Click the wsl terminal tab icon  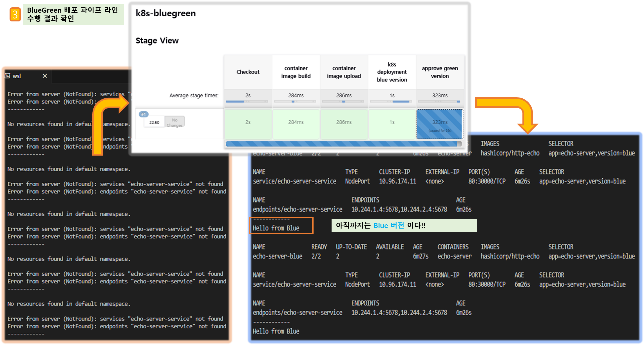[x=8, y=76]
